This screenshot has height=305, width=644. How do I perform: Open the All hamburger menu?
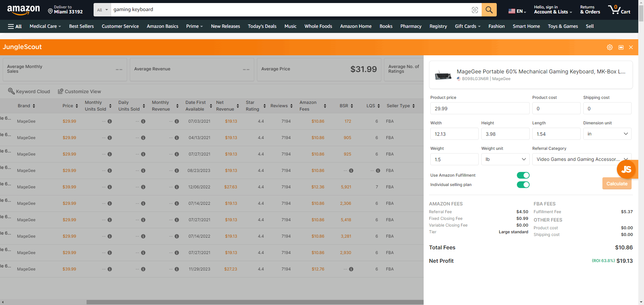[15, 26]
